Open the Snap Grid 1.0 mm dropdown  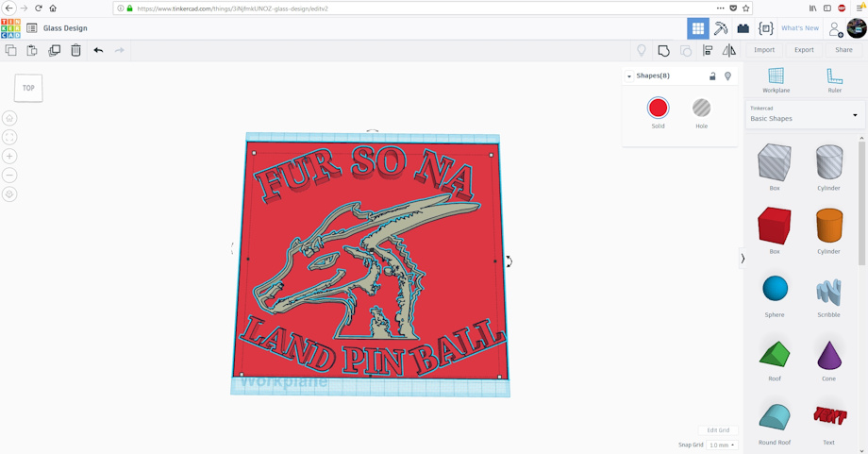723,445
